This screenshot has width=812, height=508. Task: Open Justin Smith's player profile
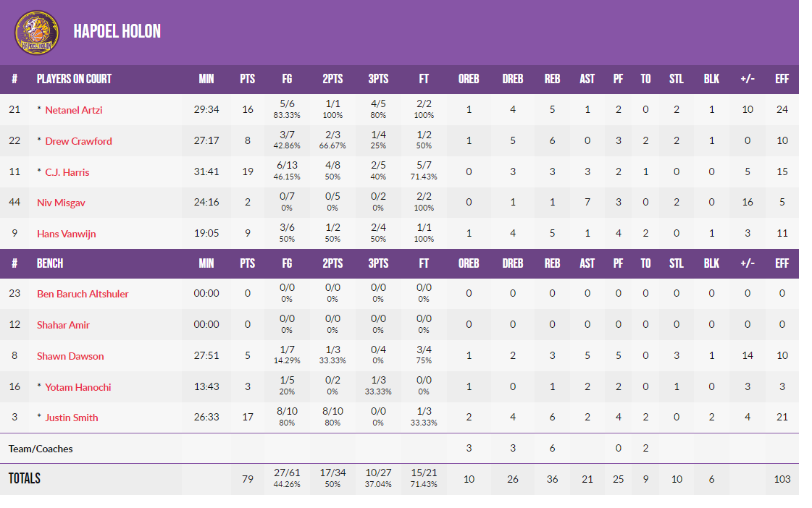(x=72, y=417)
